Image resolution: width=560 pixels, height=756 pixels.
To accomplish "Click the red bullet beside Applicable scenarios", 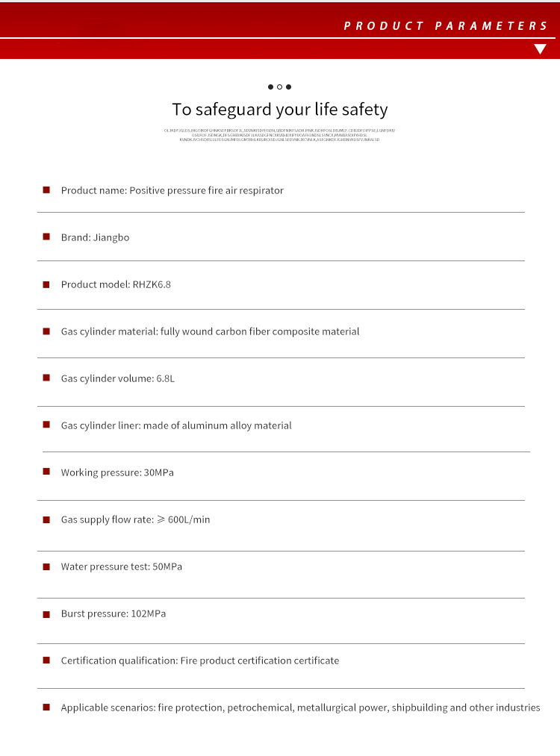I will click(x=46, y=707).
